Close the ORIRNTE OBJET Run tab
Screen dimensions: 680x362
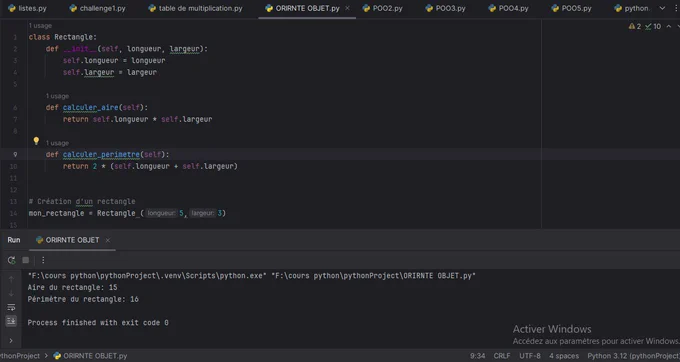tap(108, 240)
